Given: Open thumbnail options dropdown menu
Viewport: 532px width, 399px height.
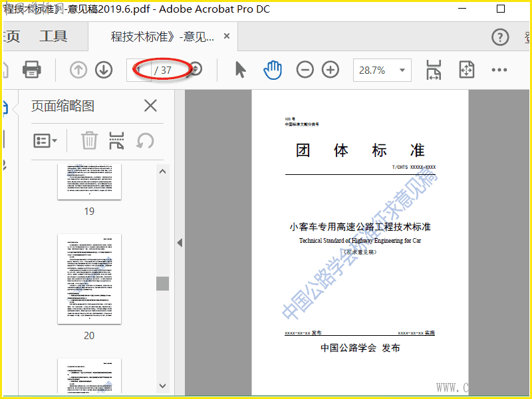Looking at the screenshot, I should (x=45, y=140).
